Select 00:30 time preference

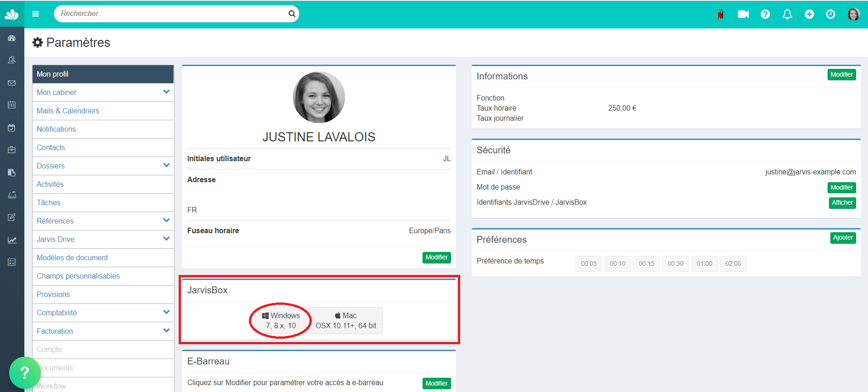point(676,263)
